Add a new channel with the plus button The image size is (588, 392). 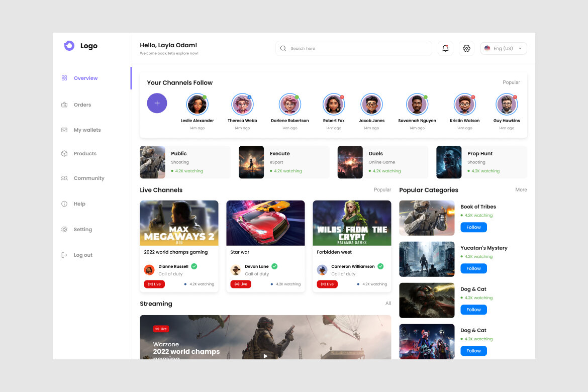click(157, 103)
